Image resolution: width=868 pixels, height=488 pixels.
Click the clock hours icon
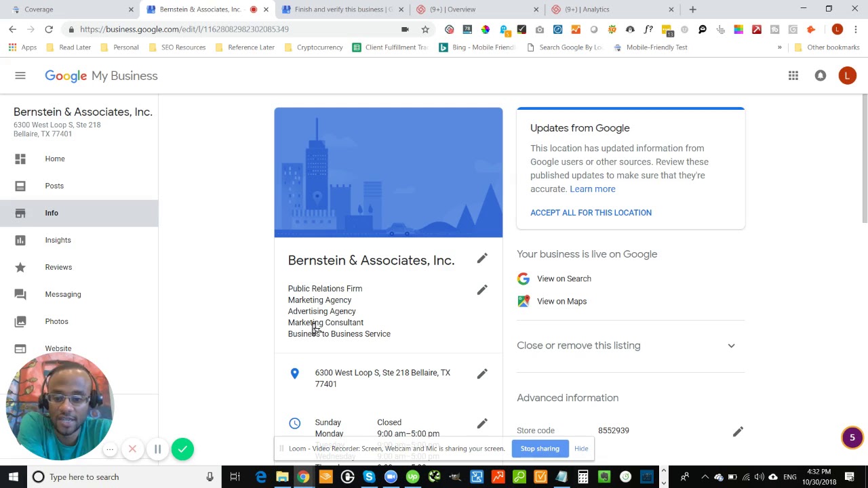click(x=295, y=423)
